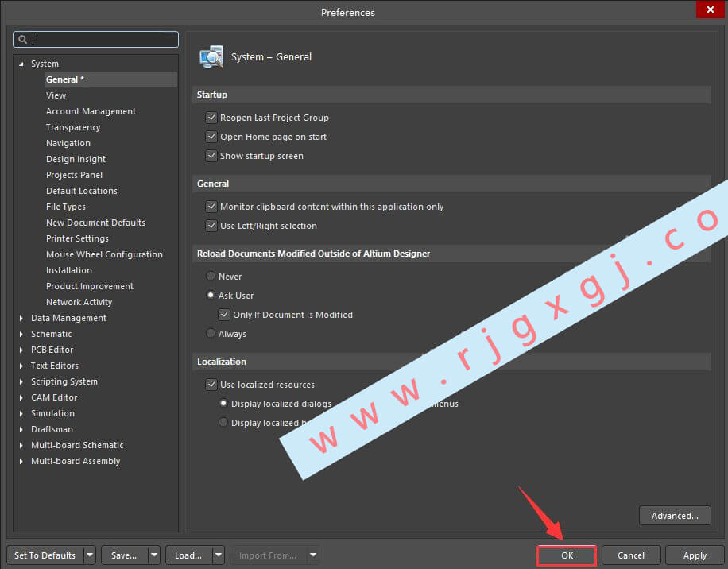Open the Save dropdown arrow

pyautogui.click(x=154, y=555)
